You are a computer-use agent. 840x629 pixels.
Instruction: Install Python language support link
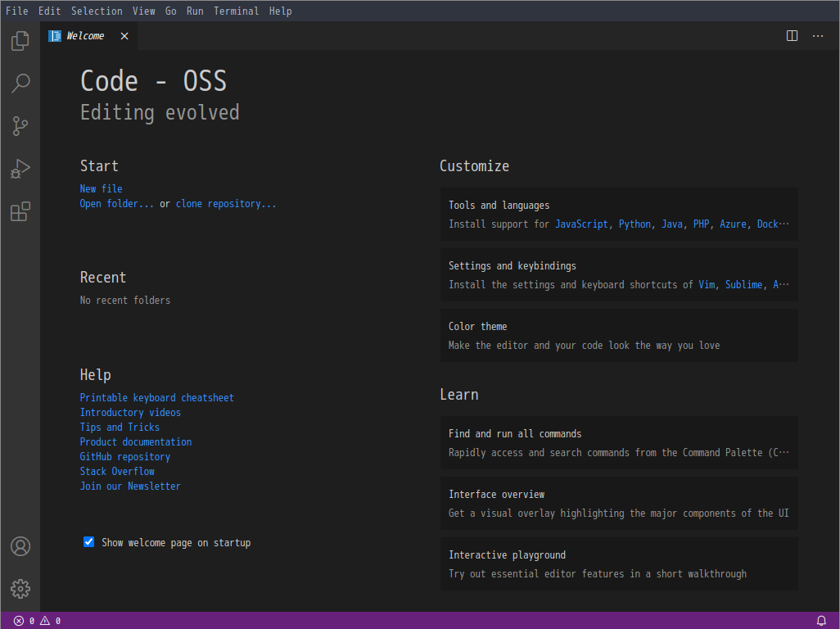[x=635, y=224]
